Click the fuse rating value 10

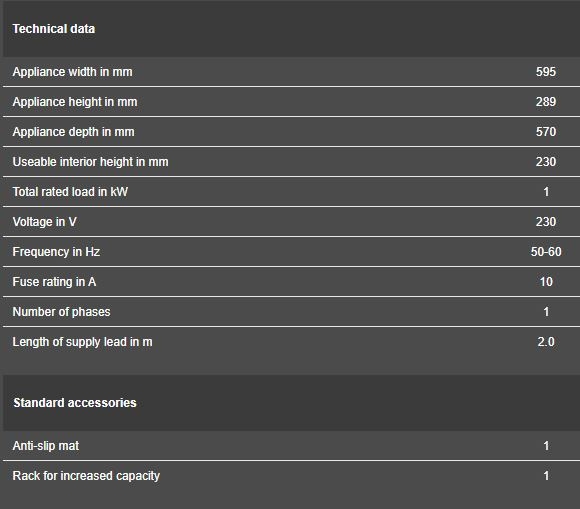pyautogui.click(x=546, y=282)
